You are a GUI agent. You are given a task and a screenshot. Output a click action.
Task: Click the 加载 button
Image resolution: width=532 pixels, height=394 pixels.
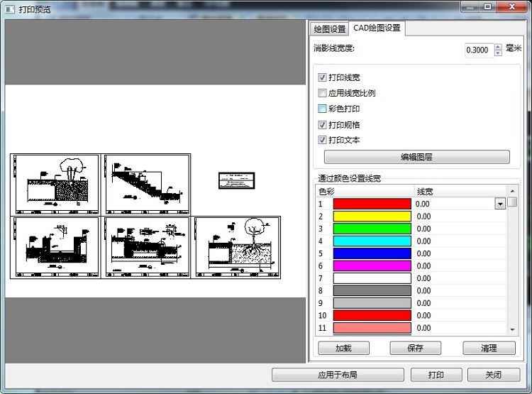[x=343, y=348]
